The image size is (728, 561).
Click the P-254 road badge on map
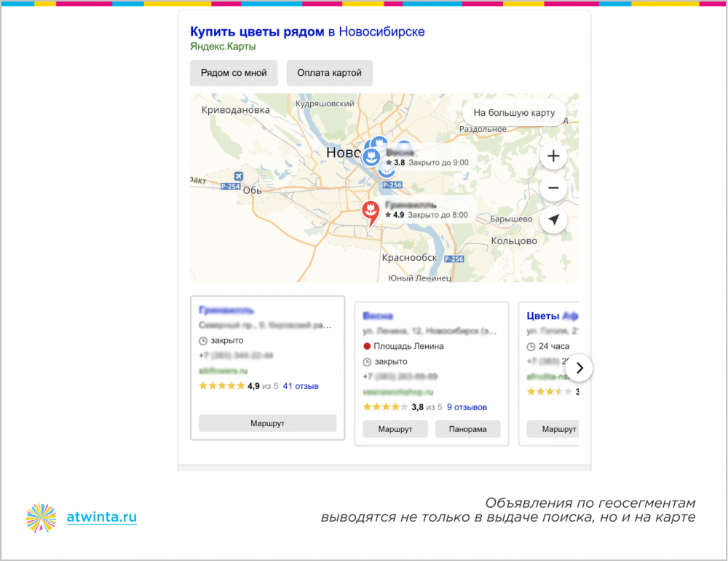click(x=230, y=187)
